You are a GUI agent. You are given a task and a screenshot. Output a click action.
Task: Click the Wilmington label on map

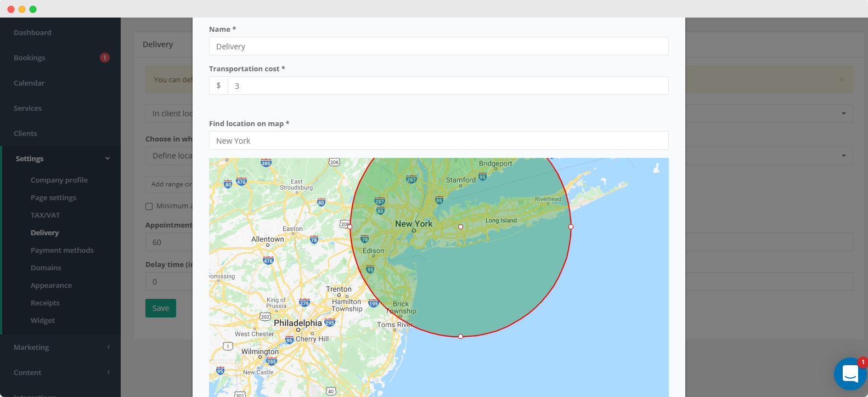point(260,351)
